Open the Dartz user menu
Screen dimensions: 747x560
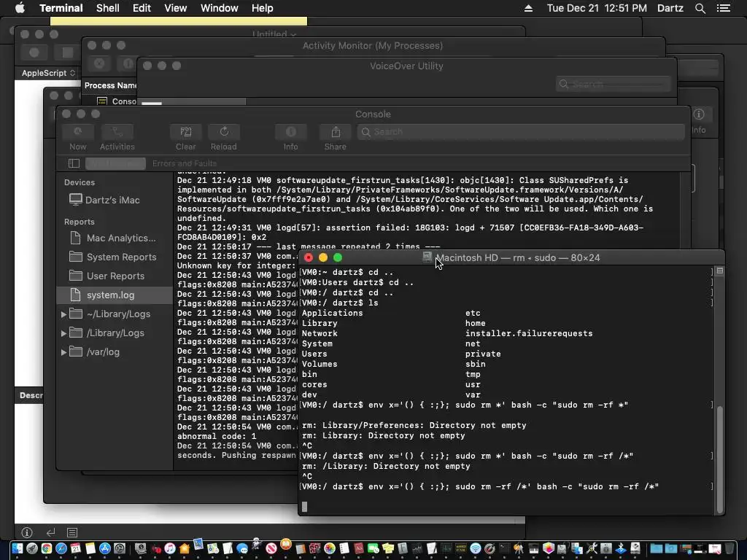pos(670,8)
